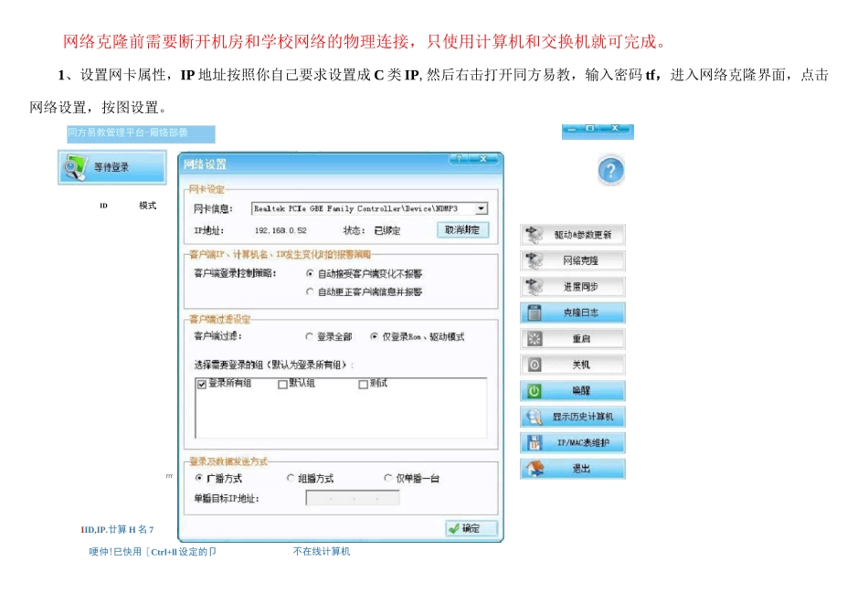Click the IP/MAC表维护 icon
The height and width of the screenshot is (614, 868).
point(535,443)
